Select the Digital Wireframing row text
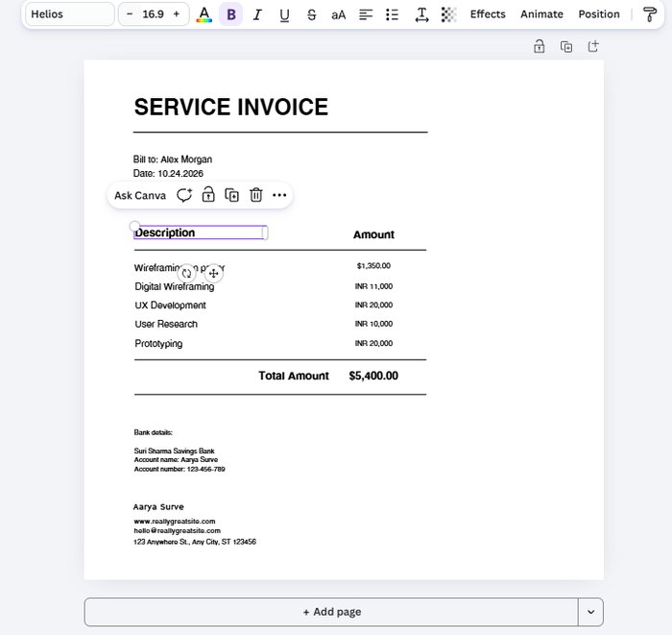 pyautogui.click(x=175, y=287)
